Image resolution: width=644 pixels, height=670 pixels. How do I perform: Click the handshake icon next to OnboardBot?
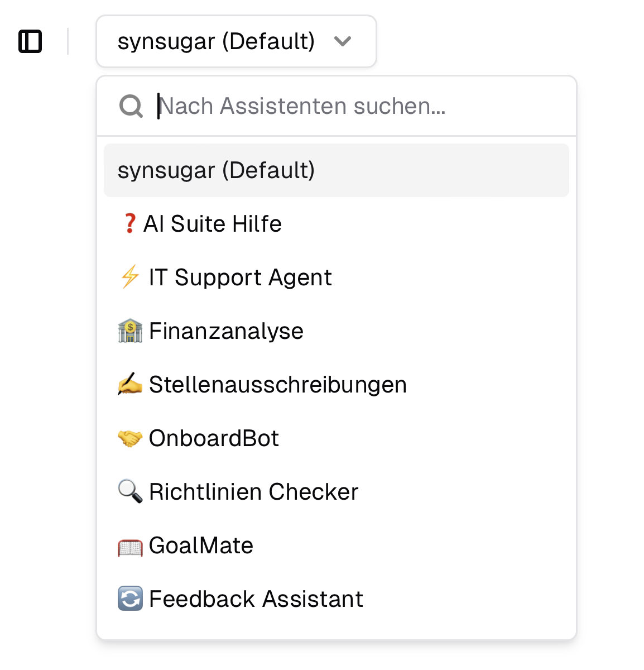(130, 438)
